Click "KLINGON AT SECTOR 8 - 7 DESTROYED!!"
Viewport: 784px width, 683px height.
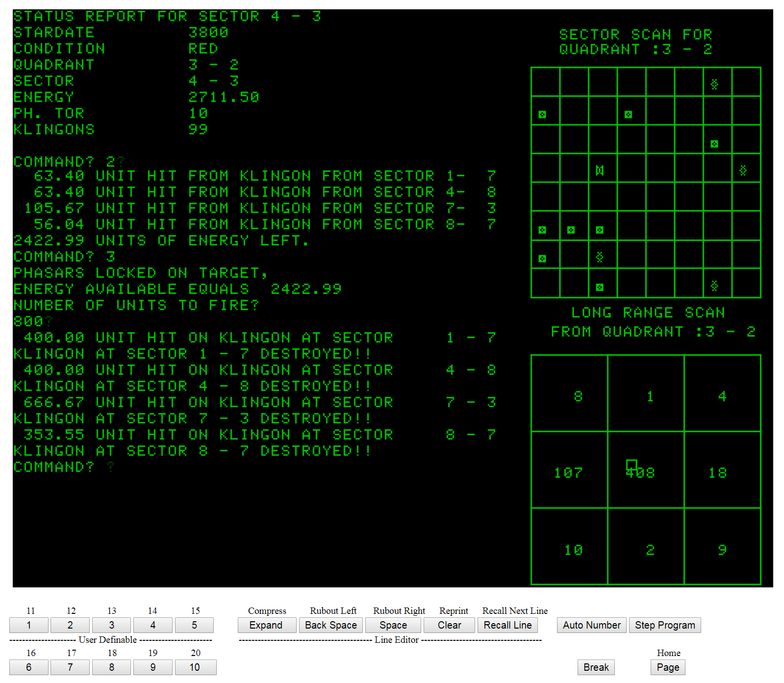193,451
